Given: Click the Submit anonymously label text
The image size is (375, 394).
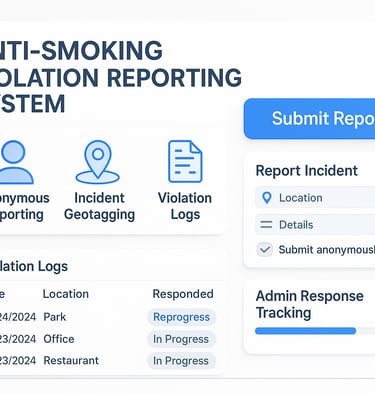Looking at the screenshot, I should point(327,250).
